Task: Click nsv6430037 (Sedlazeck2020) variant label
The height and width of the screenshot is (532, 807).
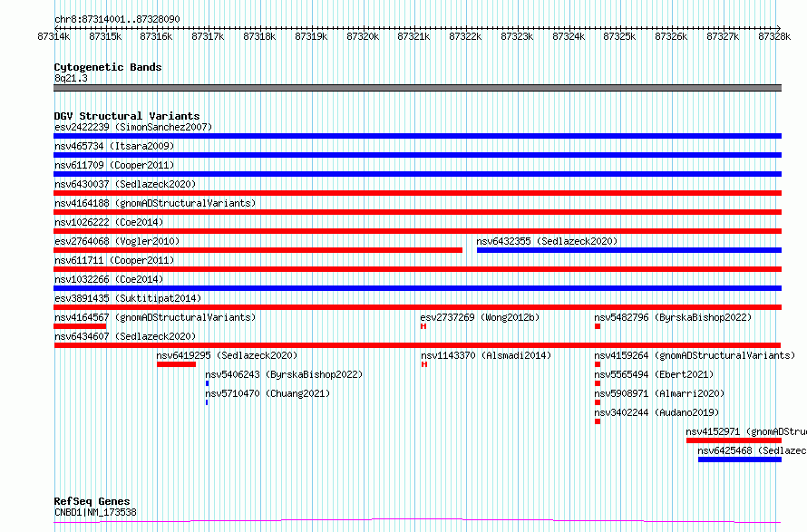Action: pyautogui.click(x=125, y=184)
